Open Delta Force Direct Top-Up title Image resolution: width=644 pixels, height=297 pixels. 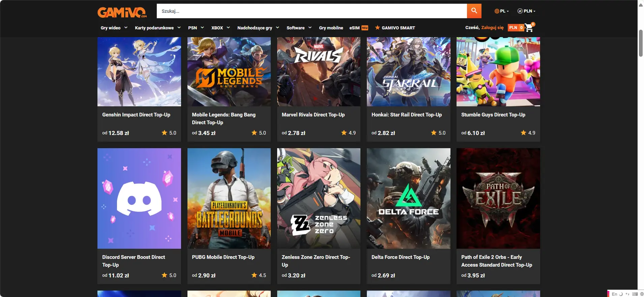point(401,257)
